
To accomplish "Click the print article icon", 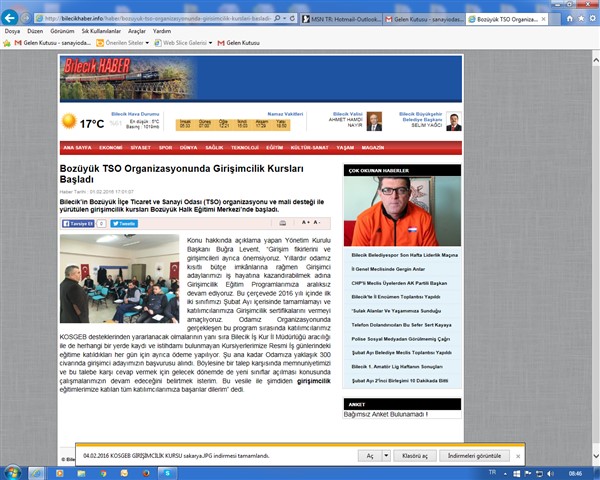I will pos(282,223).
